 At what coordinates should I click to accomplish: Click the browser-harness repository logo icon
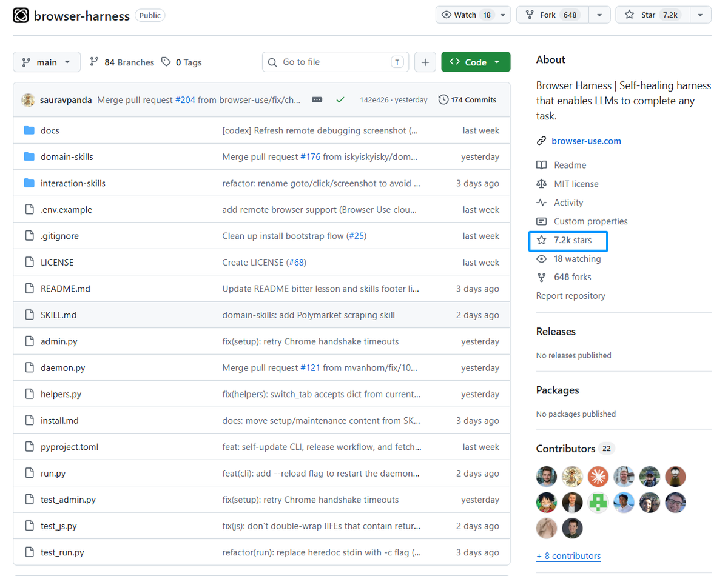click(21, 16)
